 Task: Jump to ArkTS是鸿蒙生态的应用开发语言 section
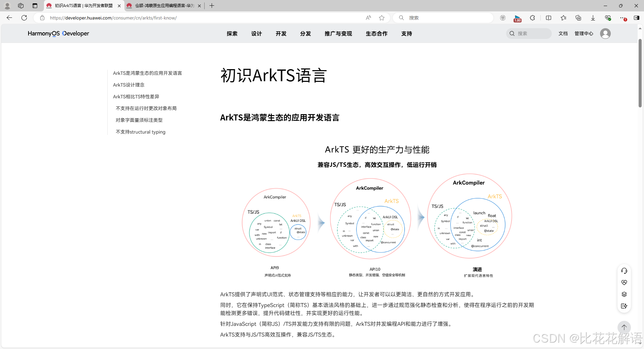(x=148, y=73)
